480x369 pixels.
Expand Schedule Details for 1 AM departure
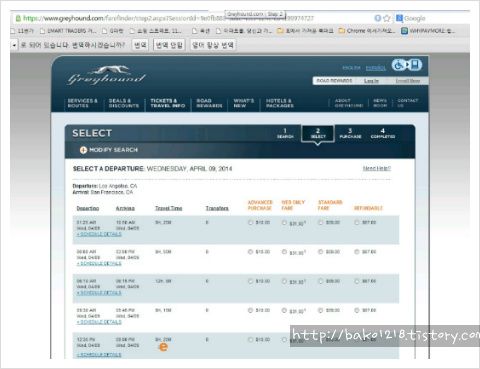coord(99,234)
